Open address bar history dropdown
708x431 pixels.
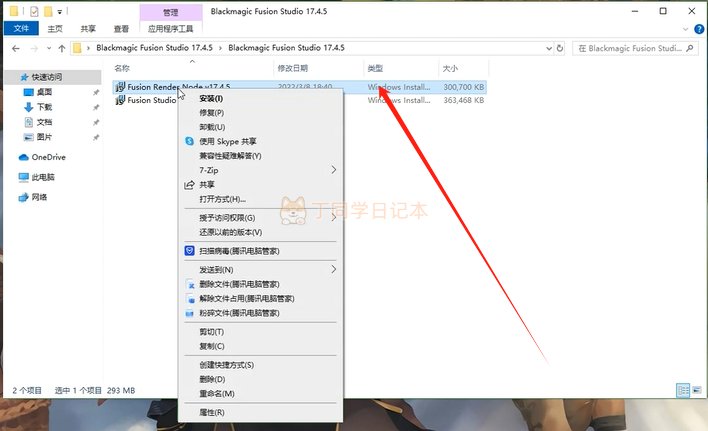point(549,48)
